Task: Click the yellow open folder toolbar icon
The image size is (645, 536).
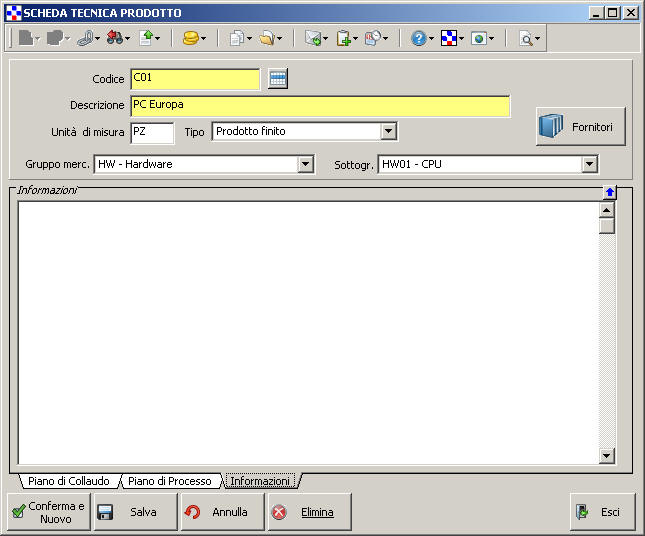Action: pyautogui.click(x=267, y=38)
